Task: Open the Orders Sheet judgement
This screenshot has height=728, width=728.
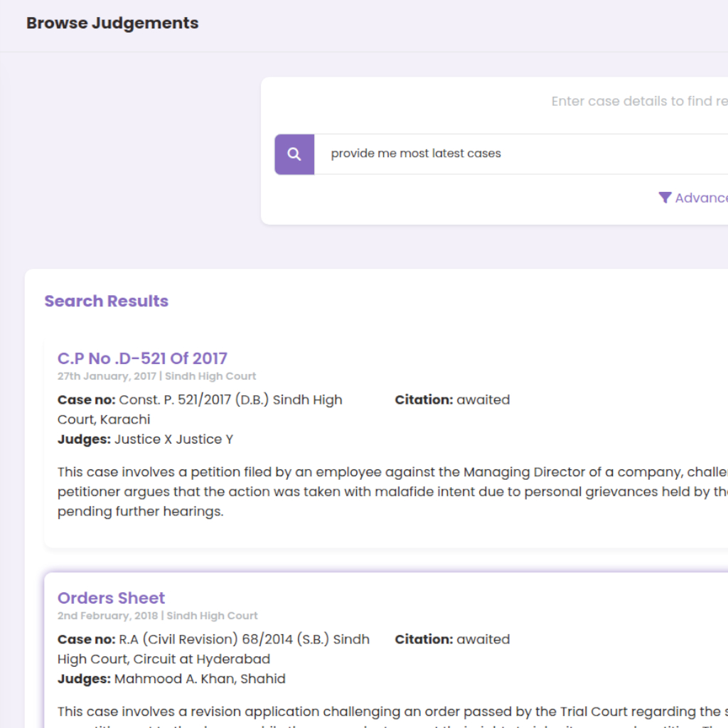Action: tap(111, 598)
